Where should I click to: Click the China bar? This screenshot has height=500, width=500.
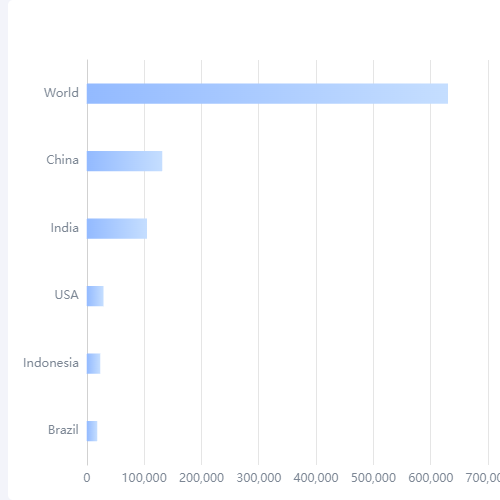coord(125,161)
